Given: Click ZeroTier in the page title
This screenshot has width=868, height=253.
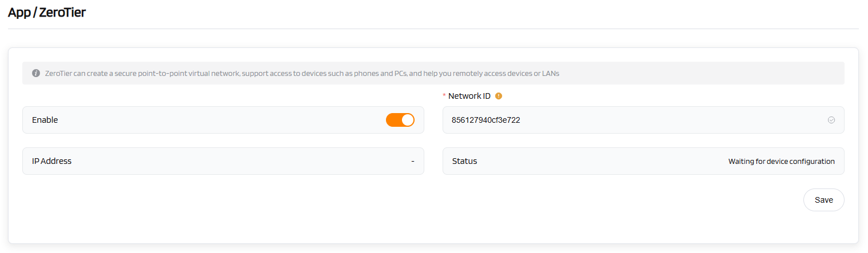Looking at the screenshot, I should click(63, 12).
